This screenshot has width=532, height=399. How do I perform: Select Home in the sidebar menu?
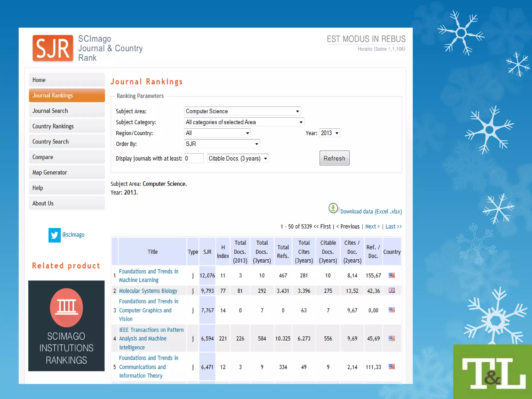tap(67, 80)
